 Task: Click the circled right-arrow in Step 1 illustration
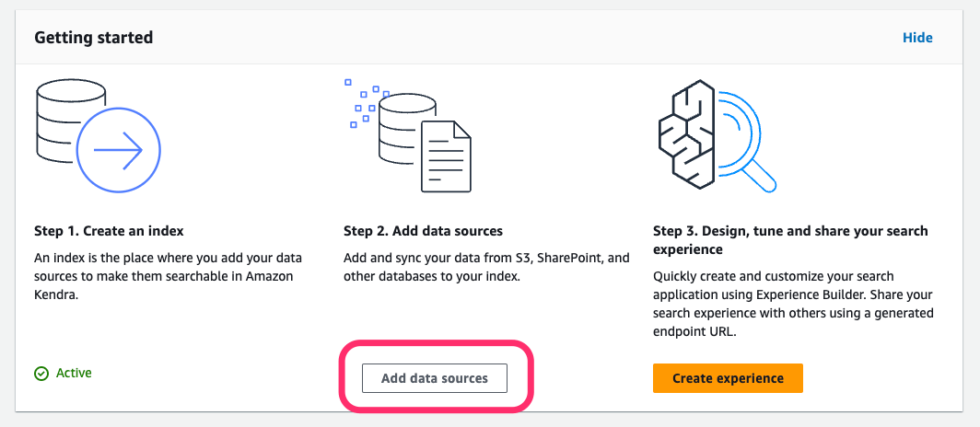click(x=119, y=149)
